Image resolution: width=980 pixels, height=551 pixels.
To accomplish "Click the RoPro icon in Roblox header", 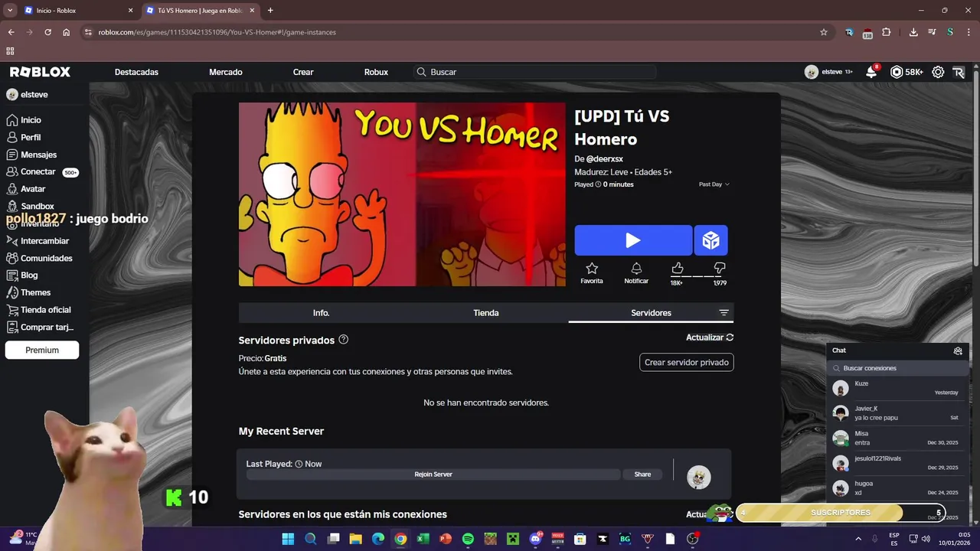I will pos(959,72).
